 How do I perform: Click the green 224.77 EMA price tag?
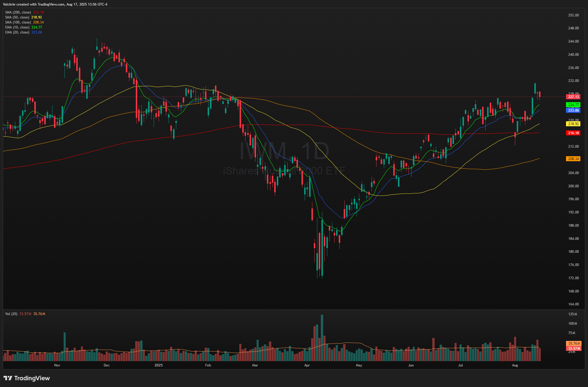point(573,105)
